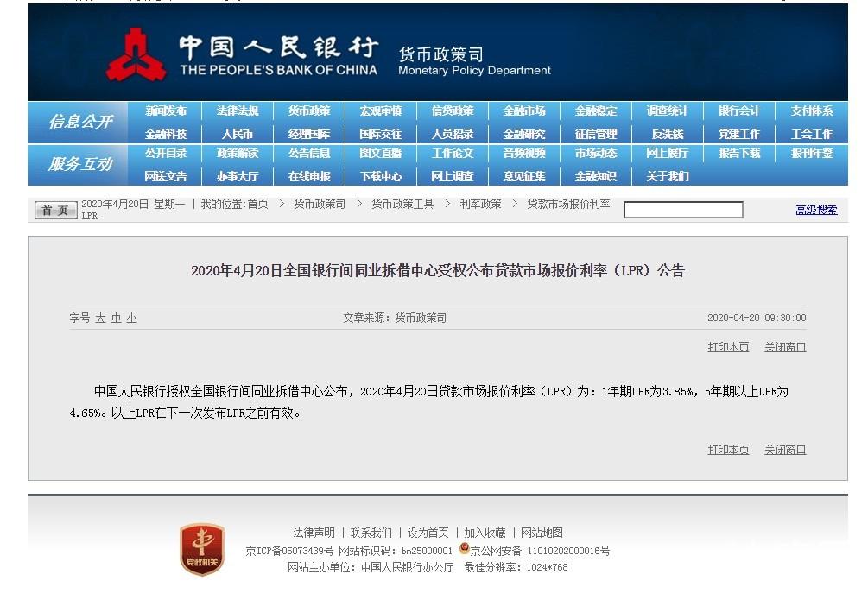Open the 工作论文 section
Image resolution: width=868 pixels, height=606 pixels.
[x=453, y=153]
